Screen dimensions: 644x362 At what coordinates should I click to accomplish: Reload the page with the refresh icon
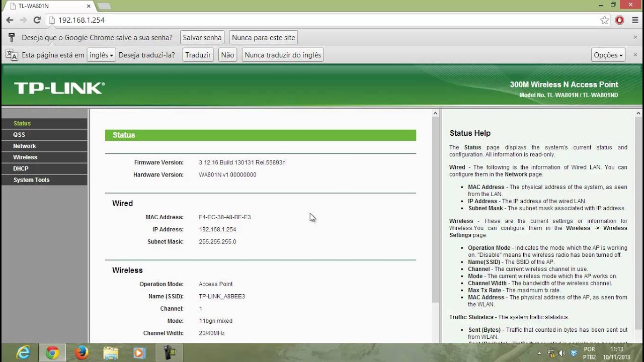[37, 20]
